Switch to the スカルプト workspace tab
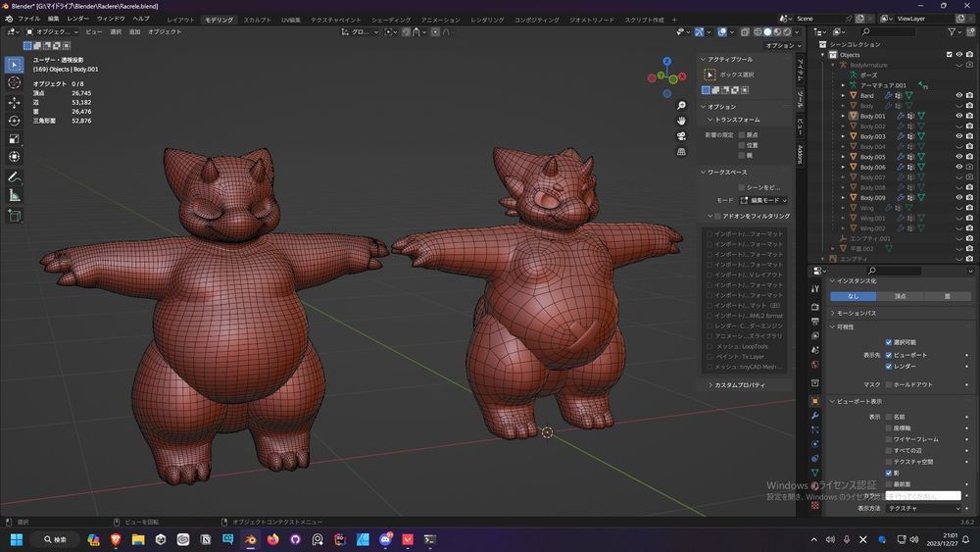The image size is (980, 552). [257, 20]
